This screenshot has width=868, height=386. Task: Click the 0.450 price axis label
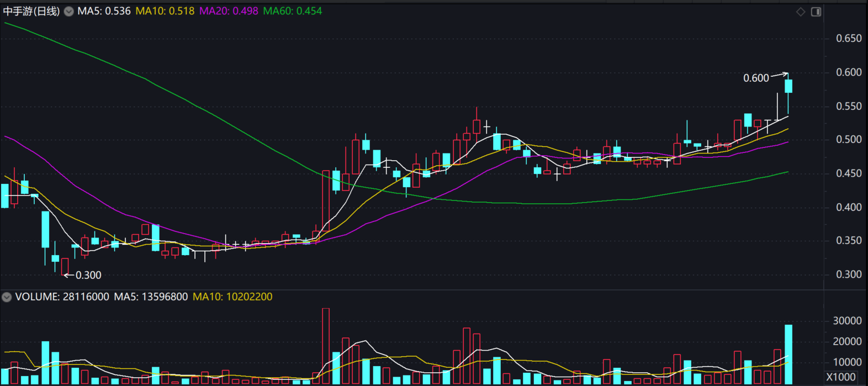point(849,173)
